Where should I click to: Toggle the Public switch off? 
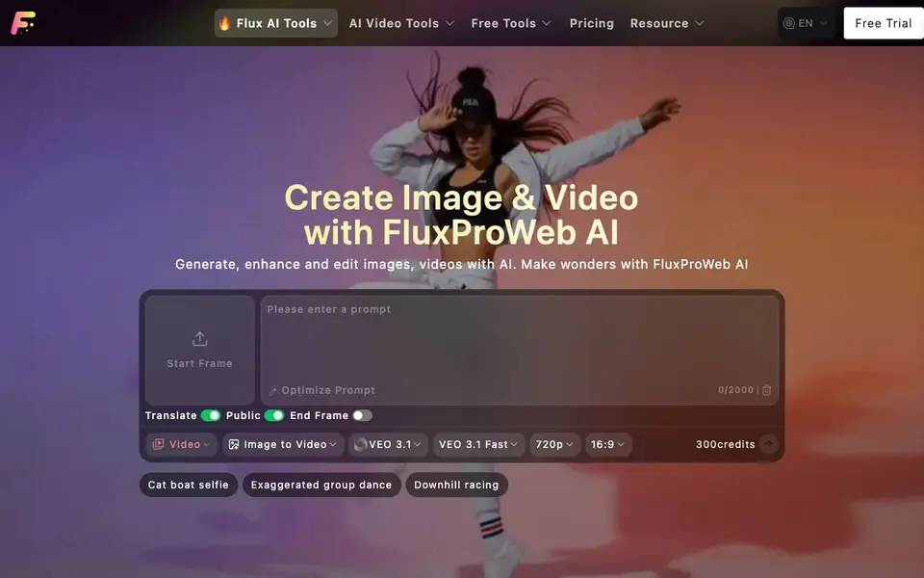274,415
